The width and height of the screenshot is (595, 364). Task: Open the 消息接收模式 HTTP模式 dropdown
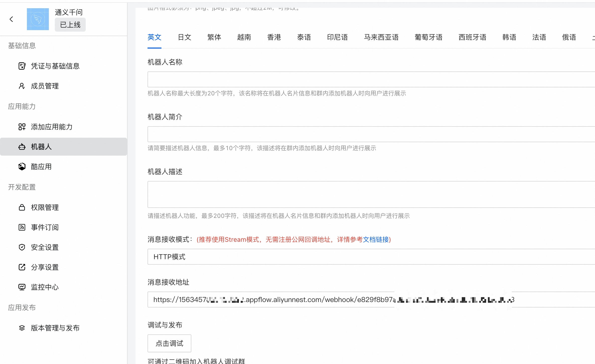coord(371,257)
